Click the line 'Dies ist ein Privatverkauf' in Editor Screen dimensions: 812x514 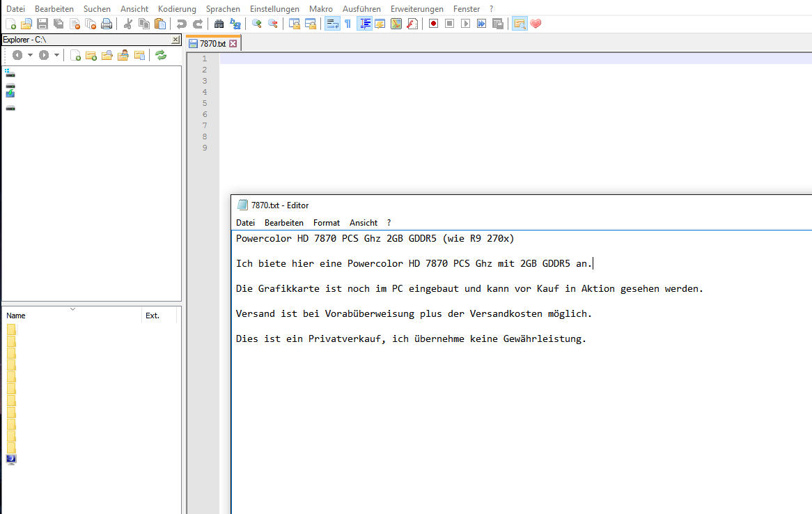pos(411,339)
